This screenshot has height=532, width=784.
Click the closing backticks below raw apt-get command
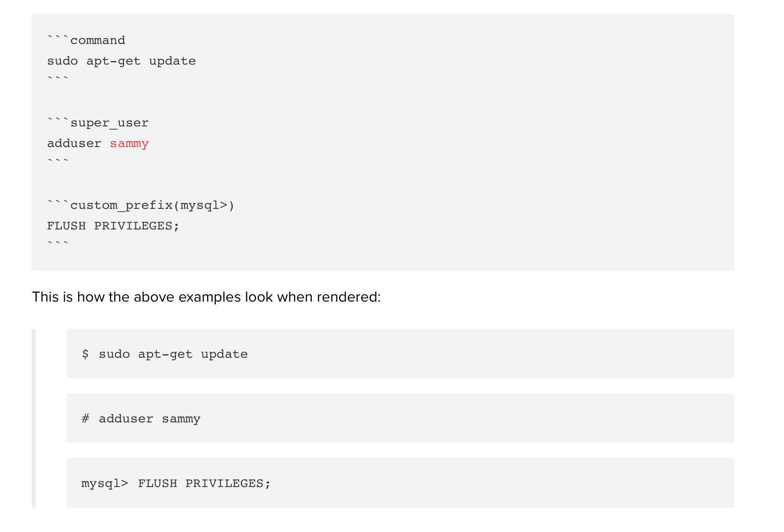pyautogui.click(x=58, y=78)
